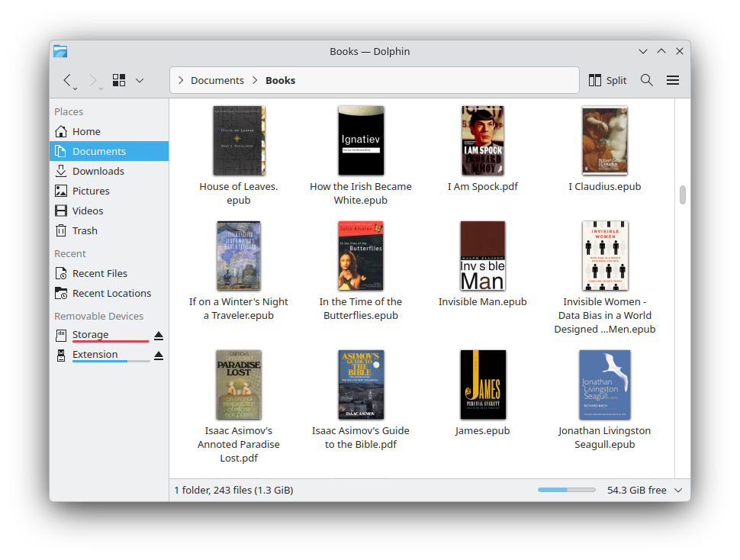The width and height of the screenshot is (740, 560).
Task: Switch to icons view mode button
Action: [119, 80]
